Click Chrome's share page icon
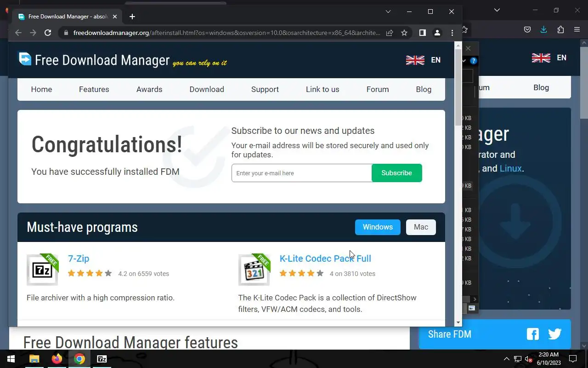 [x=390, y=33]
